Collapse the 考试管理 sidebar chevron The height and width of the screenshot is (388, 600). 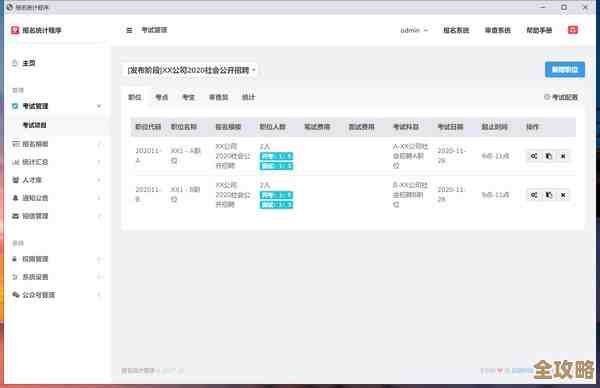coord(99,106)
